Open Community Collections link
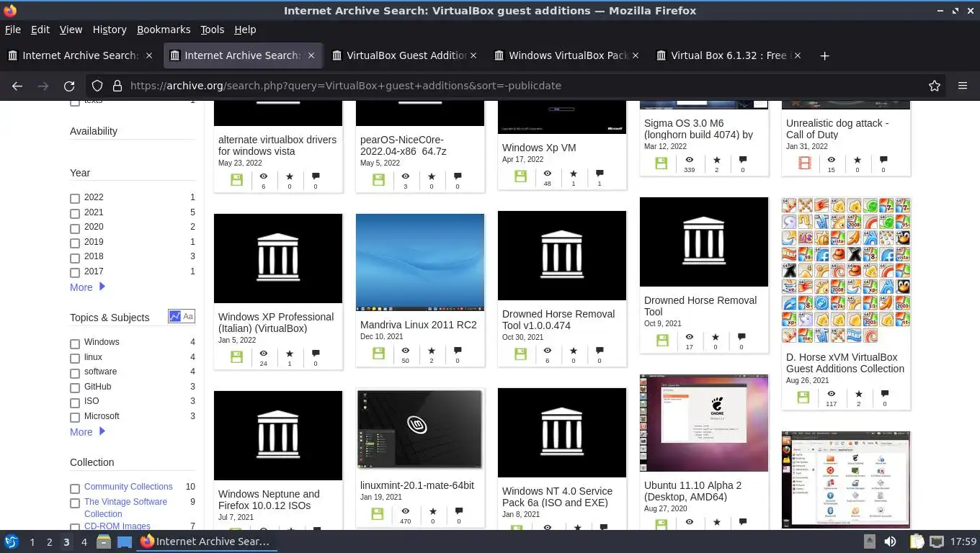The height and width of the screenshot is (553, 980). [x=128, y=487]
